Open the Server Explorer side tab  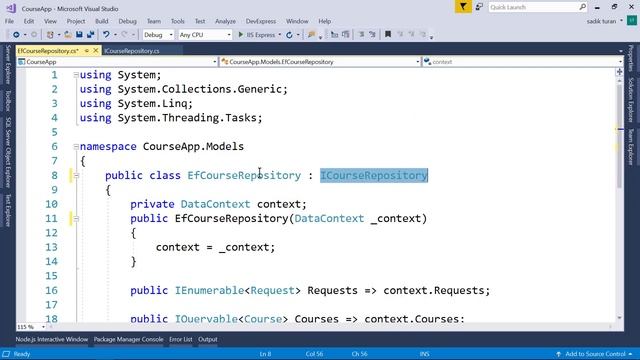click(8, 64)
